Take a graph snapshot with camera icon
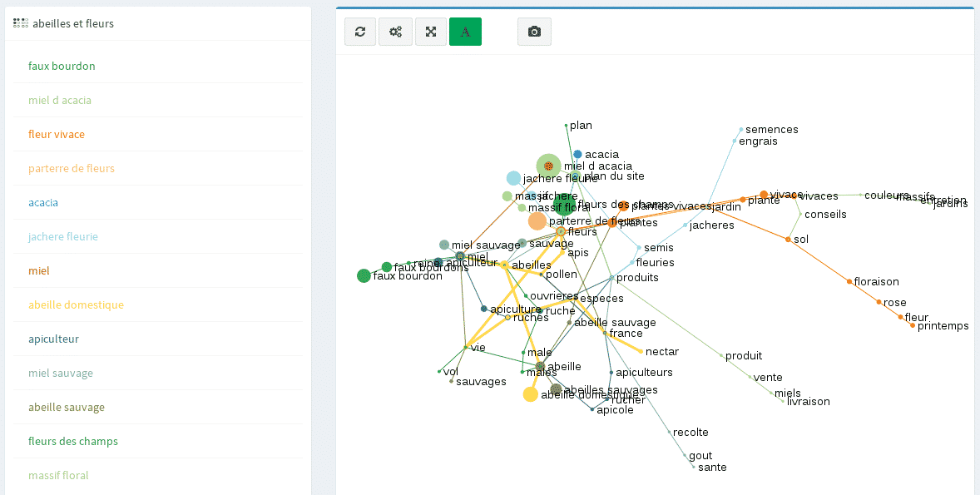Screen dimensions: 980x495 click(534, 32)
